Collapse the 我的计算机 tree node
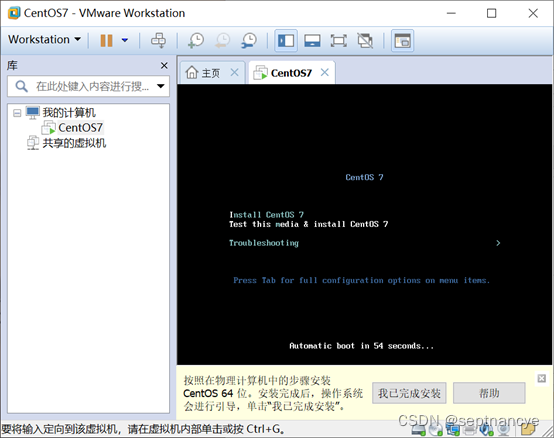 17,113
